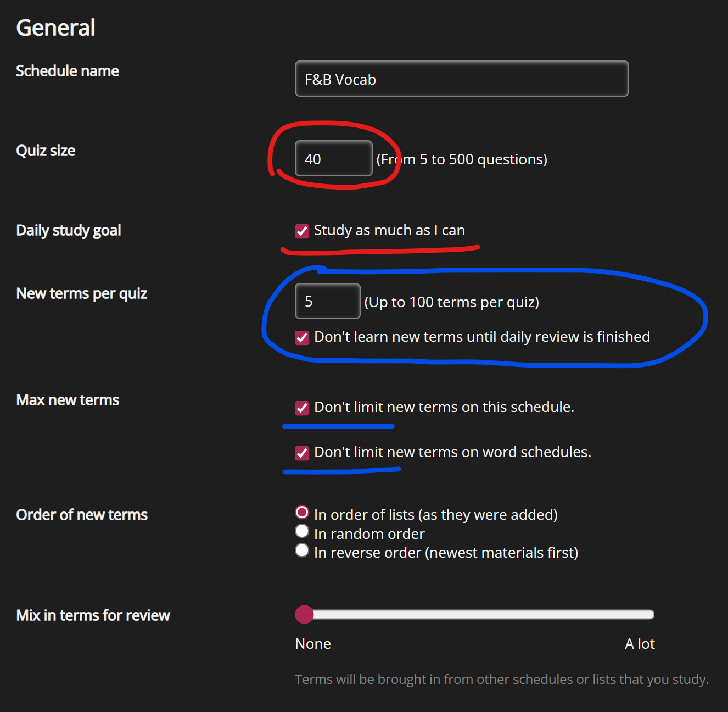The width and height of the screenshot is (728, 712).
Task: Click the 'Order of new terms' label
Action: (82, 514)
